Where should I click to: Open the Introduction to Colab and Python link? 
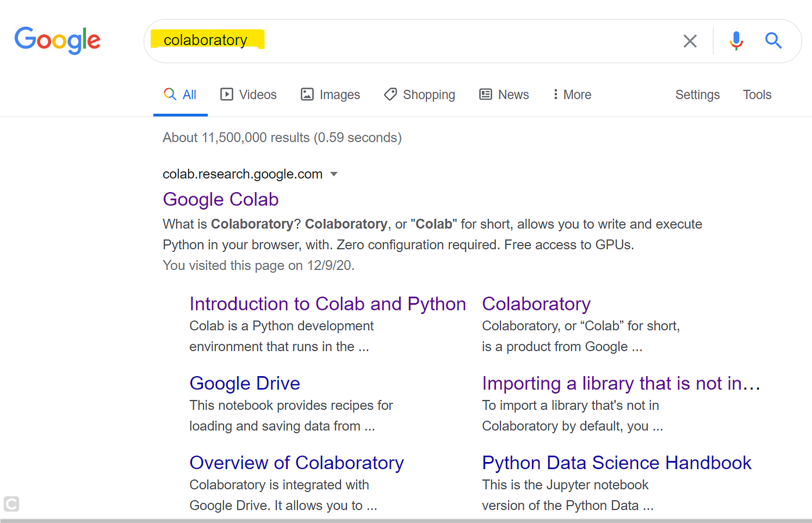(328, 304)
